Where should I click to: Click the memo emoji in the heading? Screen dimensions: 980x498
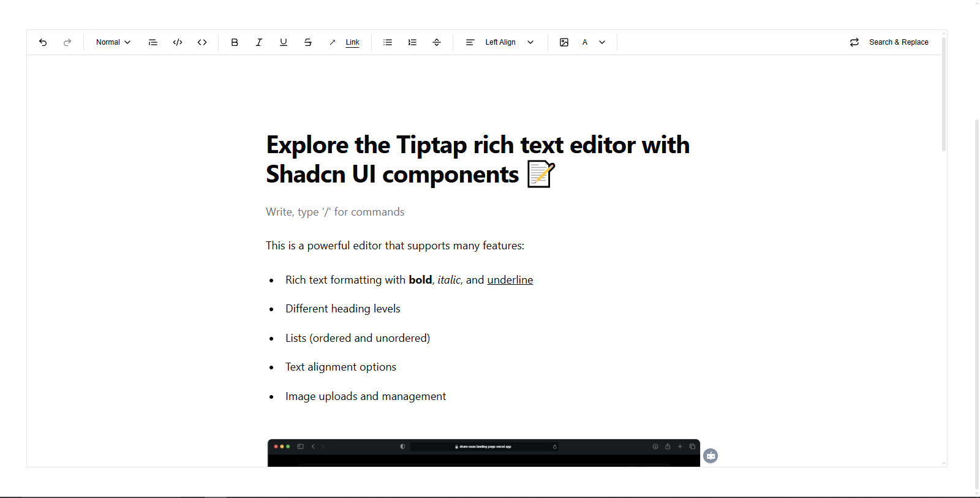(541, 175)
